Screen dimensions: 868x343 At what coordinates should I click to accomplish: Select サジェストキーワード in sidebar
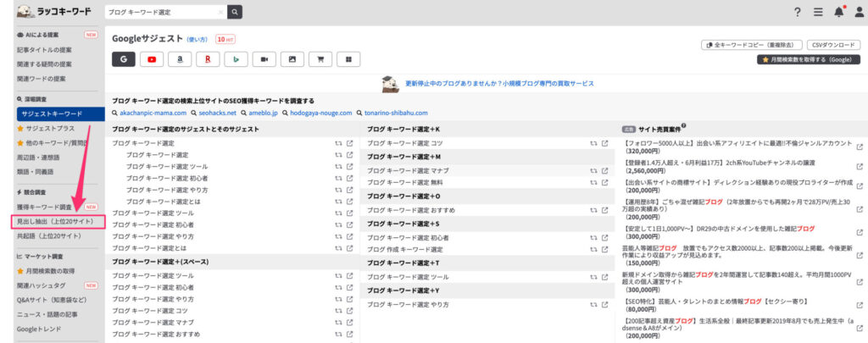coord(60,114)
